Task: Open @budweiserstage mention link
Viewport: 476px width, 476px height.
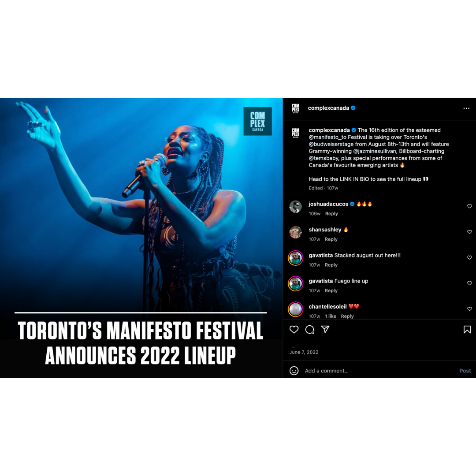Action: click(331, 144)
